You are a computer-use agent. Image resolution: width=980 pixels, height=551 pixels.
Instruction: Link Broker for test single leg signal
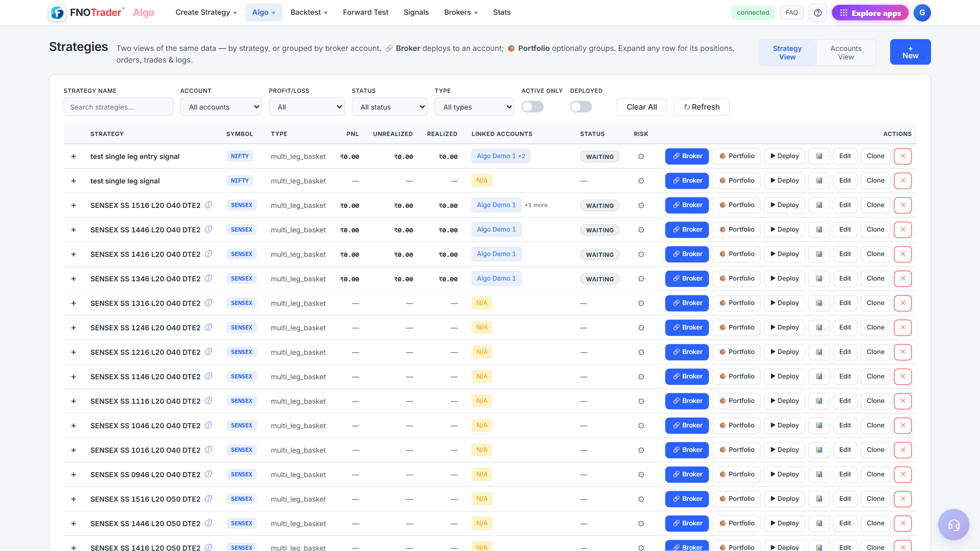pos(687,181)
